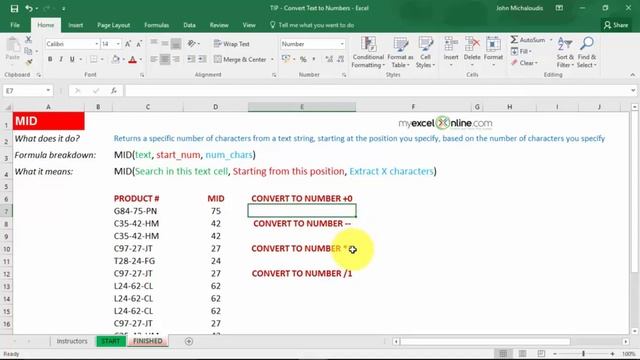Click the Increase Decimal icon
Screen dimensions: 640x360
click(329, 60)
